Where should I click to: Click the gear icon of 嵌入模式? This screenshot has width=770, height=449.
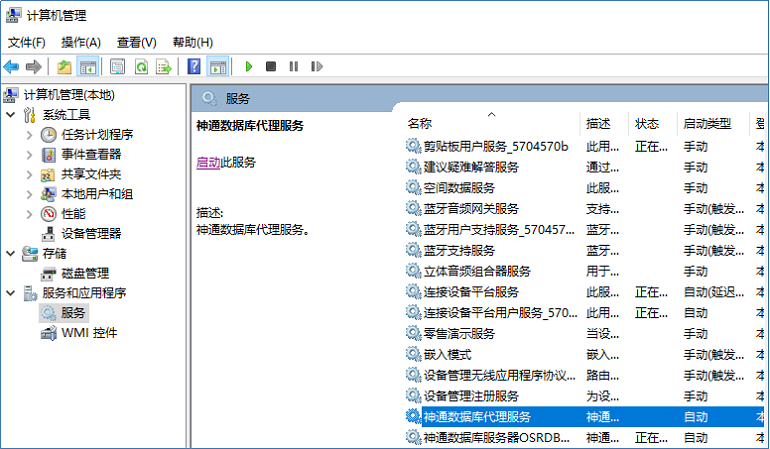click(x=413, y=354)
